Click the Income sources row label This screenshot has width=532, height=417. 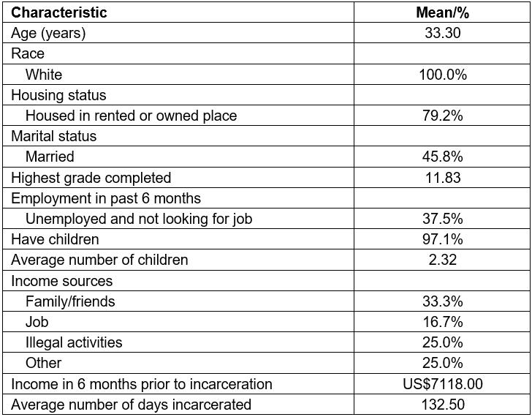(x=61, y=281)
